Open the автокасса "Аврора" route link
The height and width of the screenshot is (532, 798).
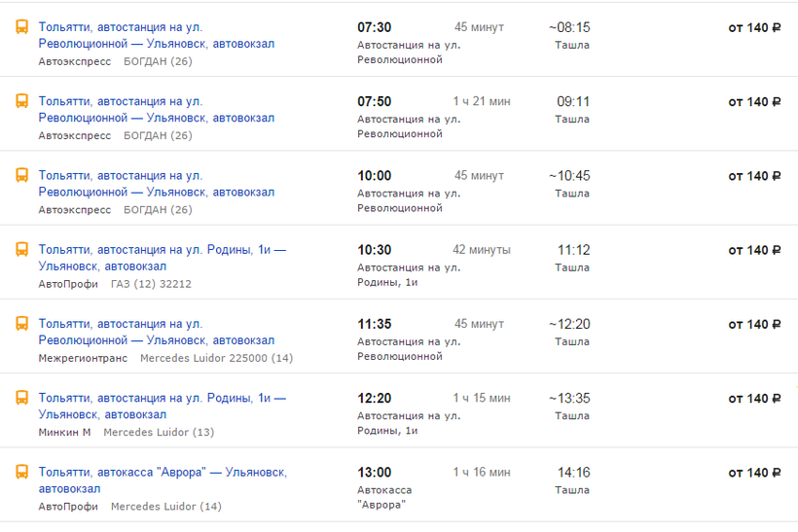tap(163, 480)
